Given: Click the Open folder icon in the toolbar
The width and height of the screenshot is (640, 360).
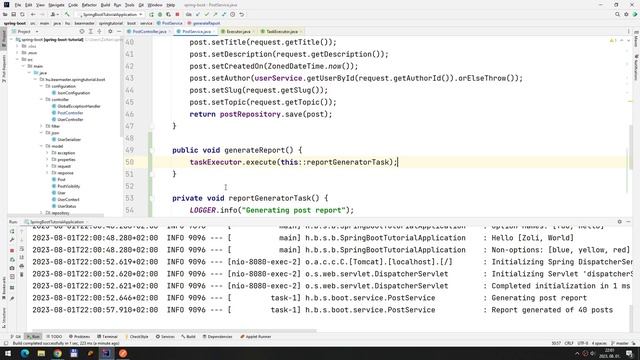Looking at the screenshot, I should click(5, 14).
